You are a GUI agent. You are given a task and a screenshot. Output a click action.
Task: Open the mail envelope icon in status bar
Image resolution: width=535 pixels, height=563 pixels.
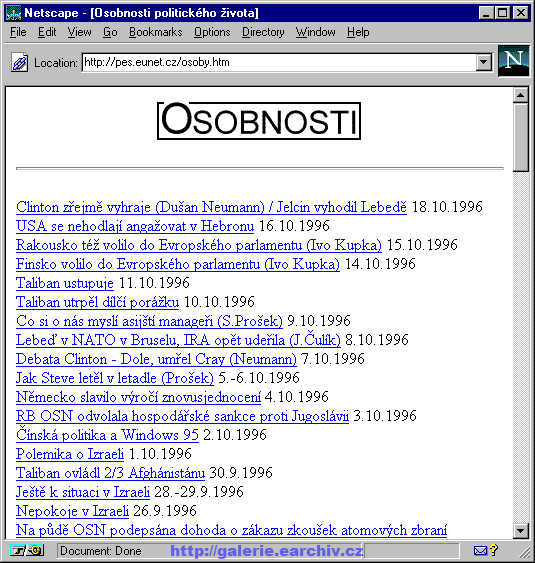click(480, 550)
